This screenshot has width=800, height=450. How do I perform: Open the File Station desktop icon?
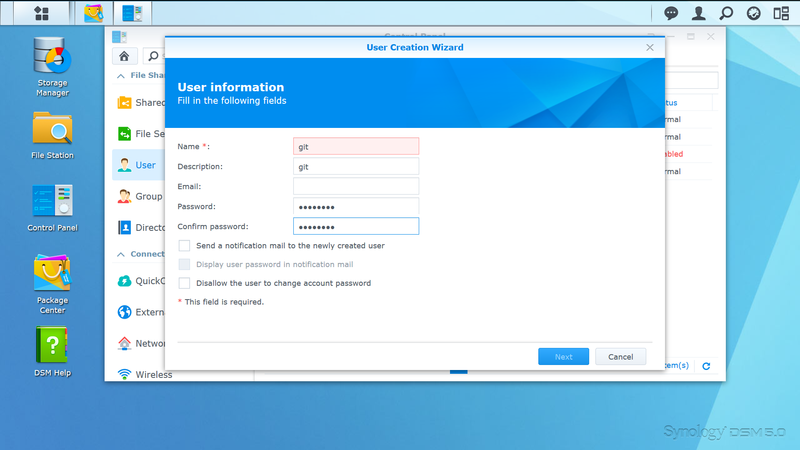[52, 135]
